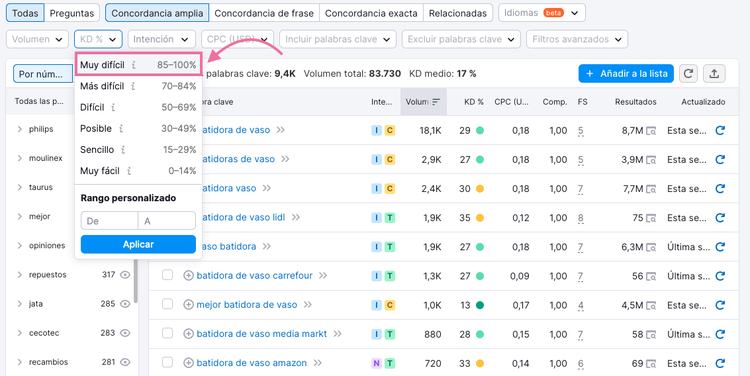Expand the taurus keyword group
Image resolution: width=750 pixels, height=376 pixels.
click(20, 187)
